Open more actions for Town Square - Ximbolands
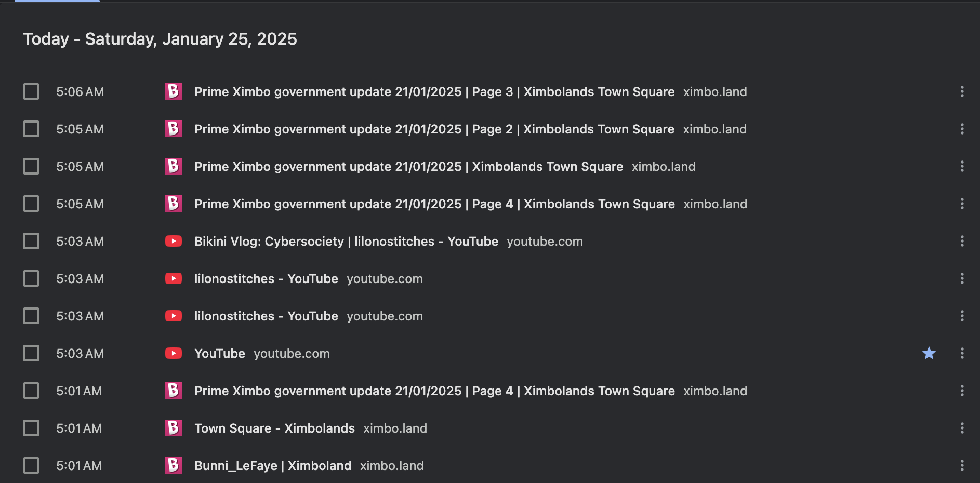980x483 pixels. (x=962, y=428)
